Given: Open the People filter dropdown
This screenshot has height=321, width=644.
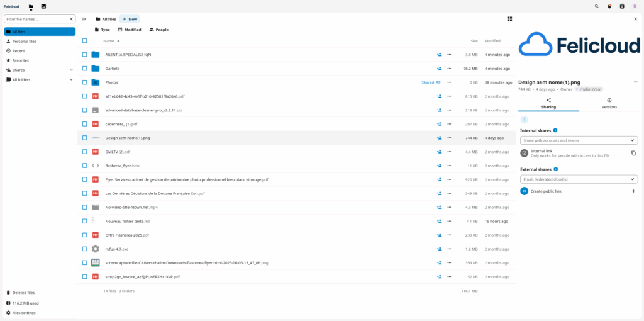Looking at the screenshot, I should [x=159, y=30].
